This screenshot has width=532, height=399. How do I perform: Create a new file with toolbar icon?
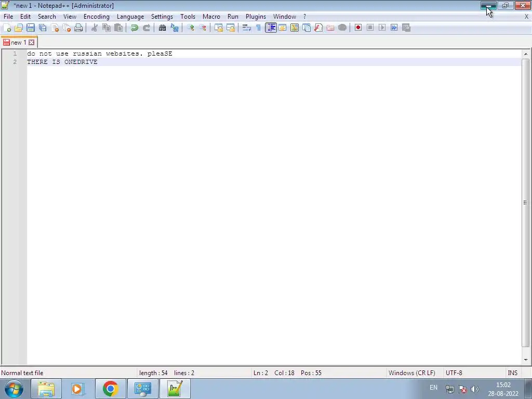[x=7, y=28]
